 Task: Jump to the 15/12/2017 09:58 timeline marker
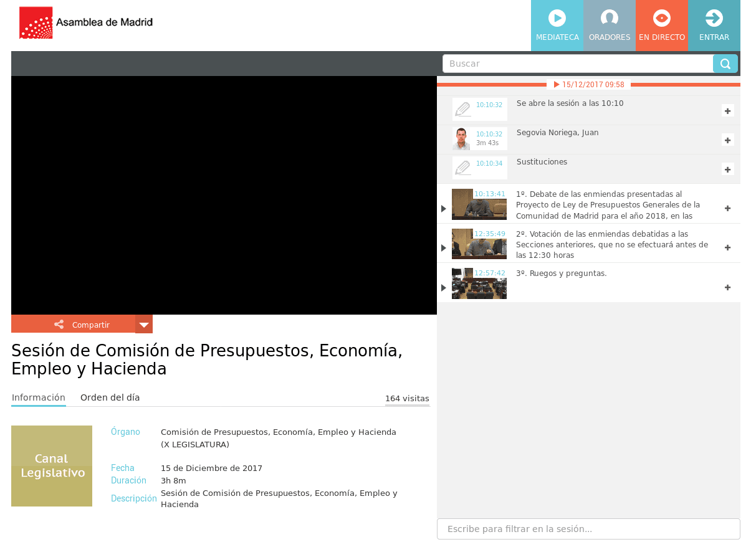click(x=588, y=85)
